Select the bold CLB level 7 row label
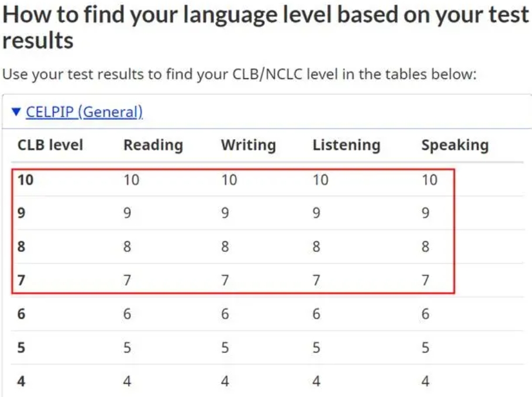 pos(22,280)
